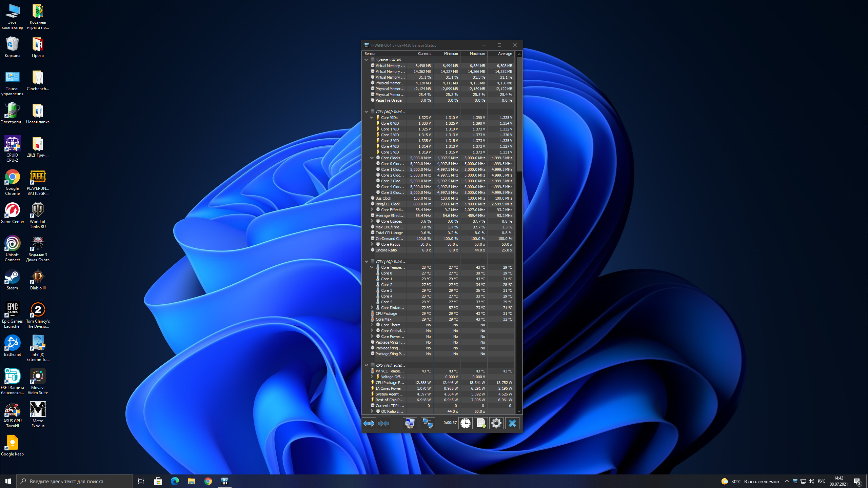Image resolution: width=868 pixels, height=488 pixels.
Task: Select the CPU Package temperature row
Action: click(386, 313)
